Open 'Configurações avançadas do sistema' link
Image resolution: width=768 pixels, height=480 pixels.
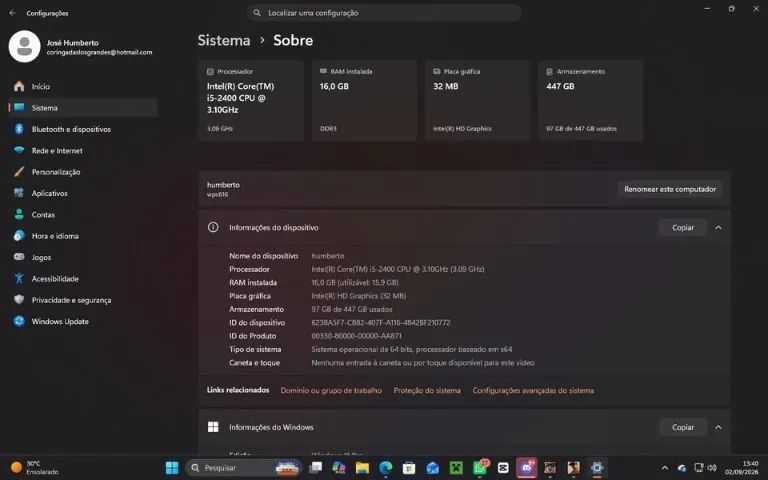pyautogui.click(x=533, y=390)
